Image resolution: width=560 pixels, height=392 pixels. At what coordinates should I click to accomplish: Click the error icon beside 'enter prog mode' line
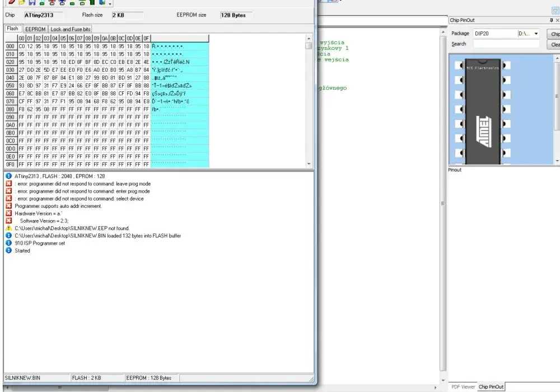[x=9, y=191]
